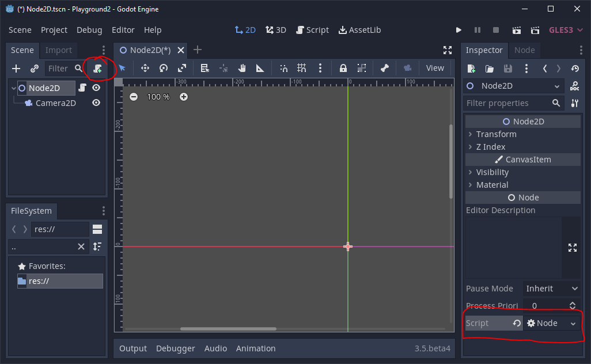Image resolution: width=591 pixels, height=364 pixels.
Task: Toggle visibility of the Camera2D node
Action: (x=95, y=103)
